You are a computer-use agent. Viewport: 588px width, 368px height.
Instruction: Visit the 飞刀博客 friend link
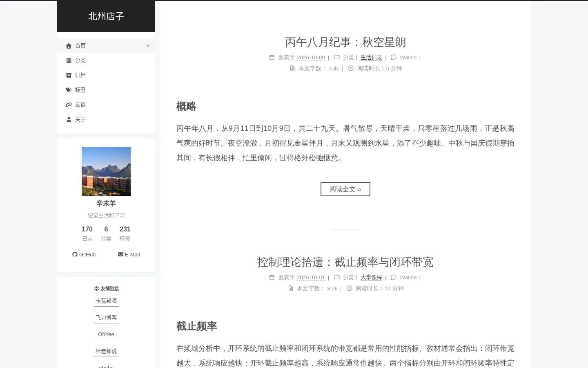106,318
